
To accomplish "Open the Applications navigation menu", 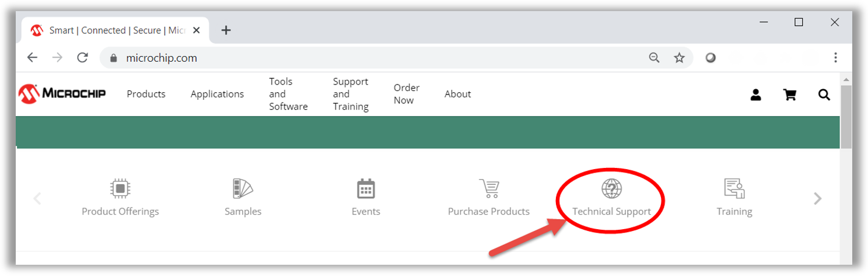I will 217,94.
